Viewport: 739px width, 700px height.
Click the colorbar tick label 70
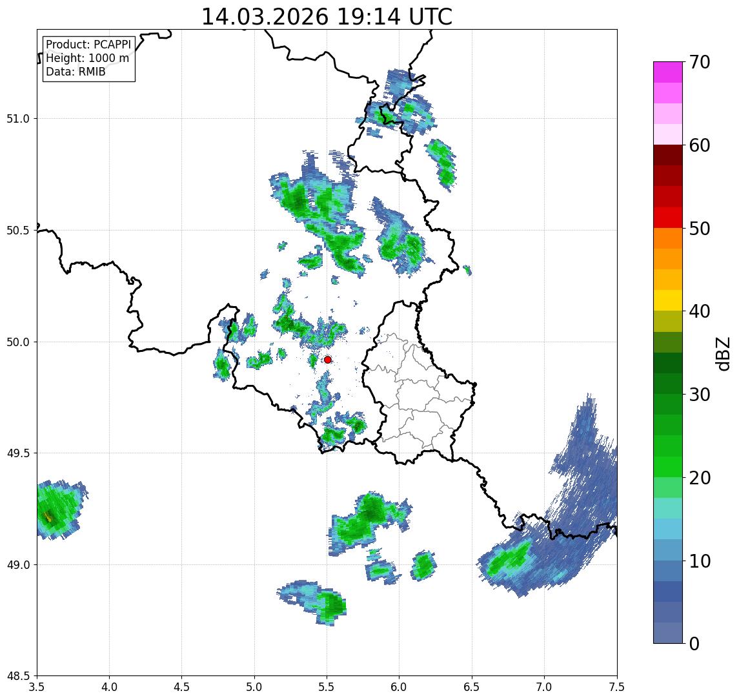700,62
